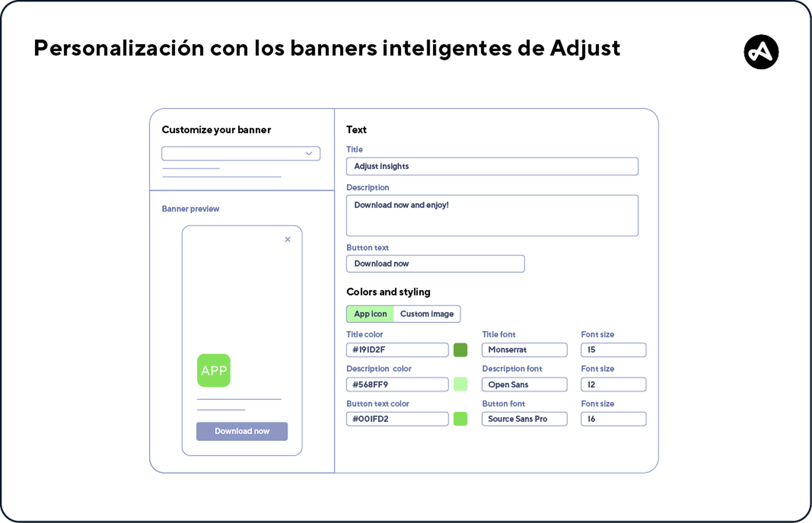Set the Button font size field 16

coord(614,419)
